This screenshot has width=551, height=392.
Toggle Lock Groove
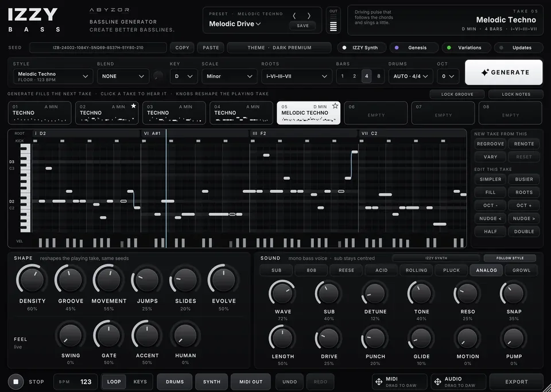(457, 94)
